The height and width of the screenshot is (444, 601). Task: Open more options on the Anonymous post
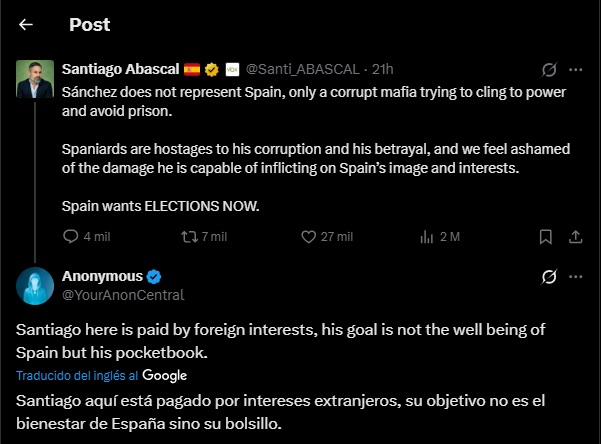point(576,276)
